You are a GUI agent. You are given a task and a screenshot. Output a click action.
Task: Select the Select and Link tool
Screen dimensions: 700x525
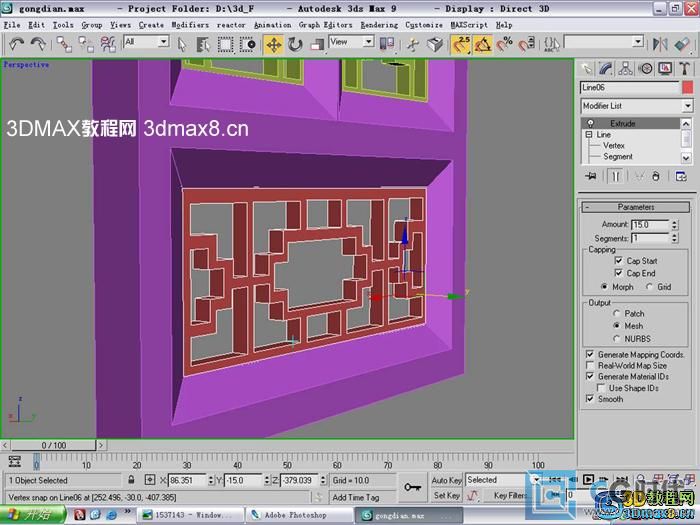pos(64,44)
